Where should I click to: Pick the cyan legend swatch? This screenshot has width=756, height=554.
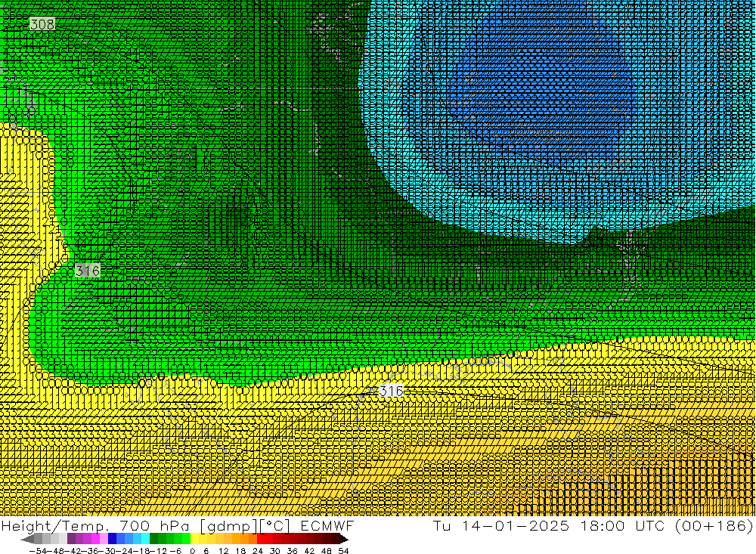(x=145, y=539)
